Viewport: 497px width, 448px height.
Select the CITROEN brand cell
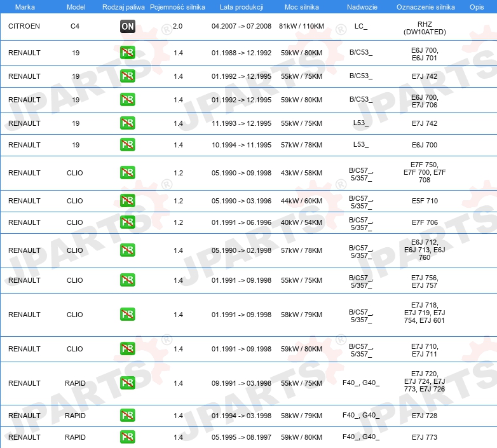(24, 26)
